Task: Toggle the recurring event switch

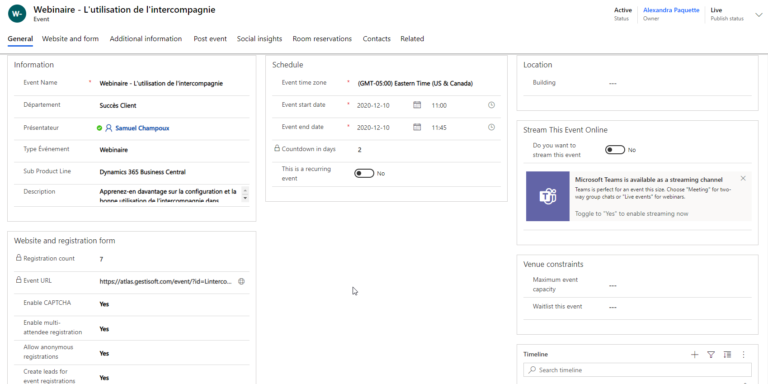Action: click(364, 173)
